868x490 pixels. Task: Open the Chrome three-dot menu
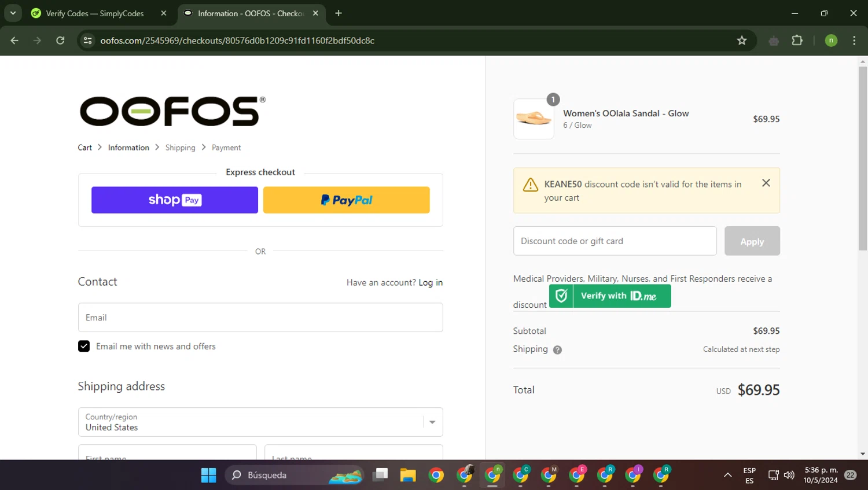(854, 40)
